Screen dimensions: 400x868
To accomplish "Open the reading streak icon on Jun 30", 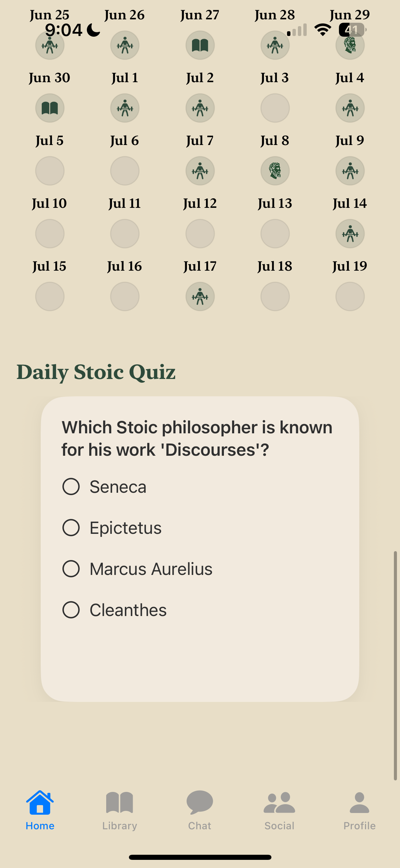I will pos(50,108).
